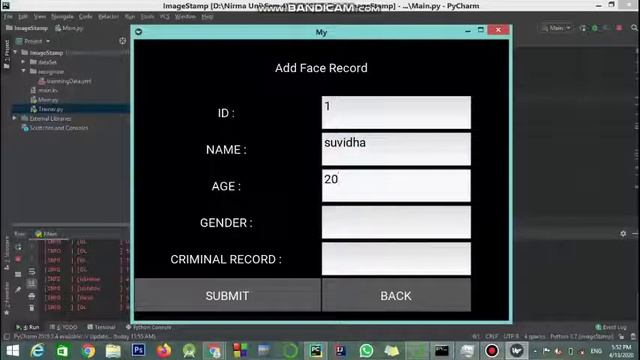Open Sticky Notes from taskbar

coord(391,351)
